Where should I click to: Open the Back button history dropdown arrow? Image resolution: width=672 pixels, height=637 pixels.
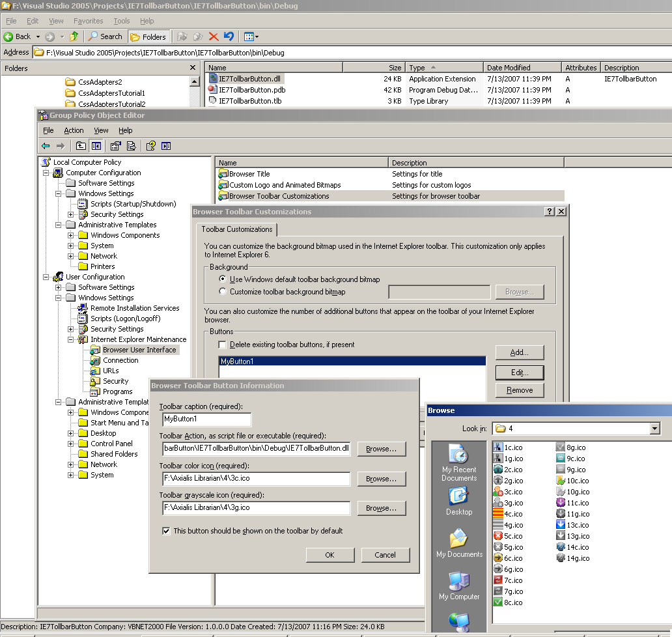[x=38, y=36]
